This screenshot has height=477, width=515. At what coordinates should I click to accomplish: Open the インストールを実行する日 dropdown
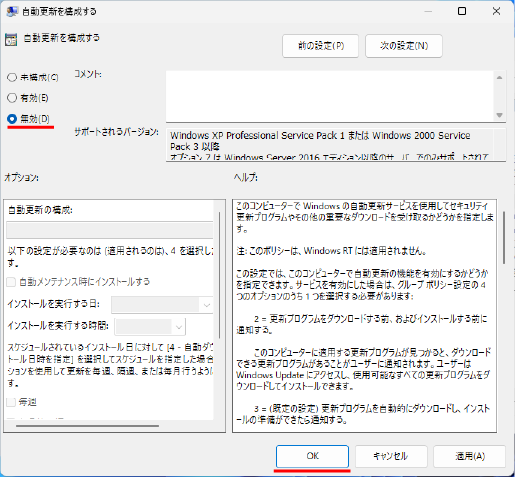click(x=162, y=305)
